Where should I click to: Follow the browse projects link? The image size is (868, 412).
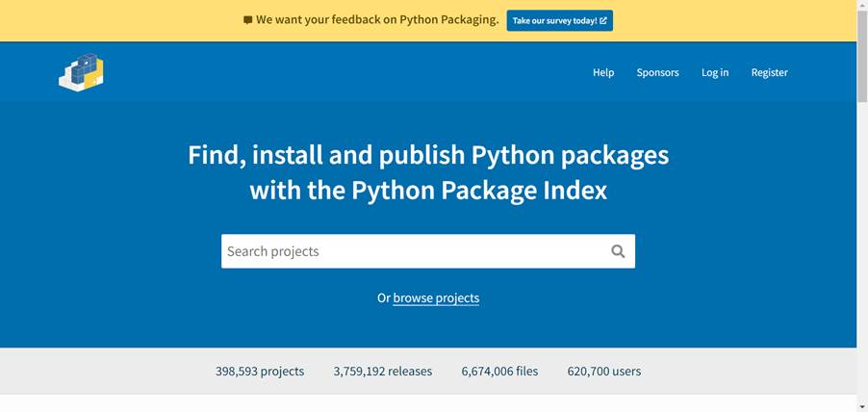[x=436, y=297]
